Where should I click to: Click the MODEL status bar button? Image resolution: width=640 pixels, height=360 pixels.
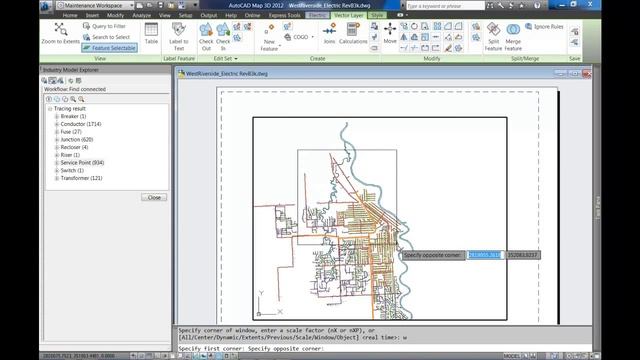coord(512,356)
